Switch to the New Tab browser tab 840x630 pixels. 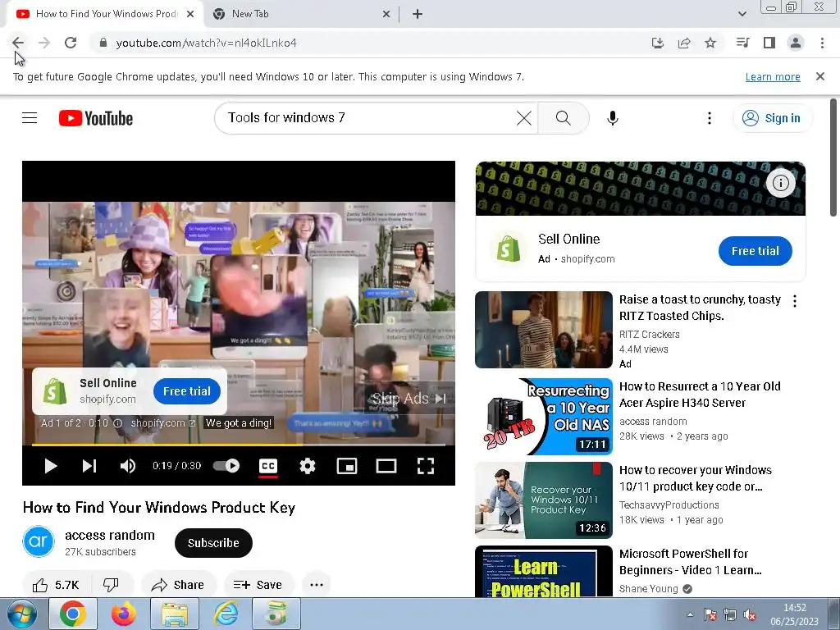coord(300,14)
